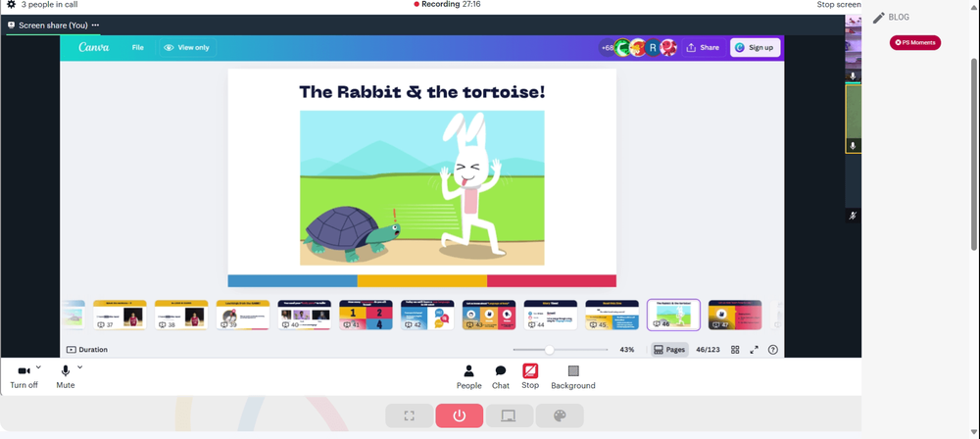Open the Chat panel
Screen dimensions: 980x439
coord(501,377)
